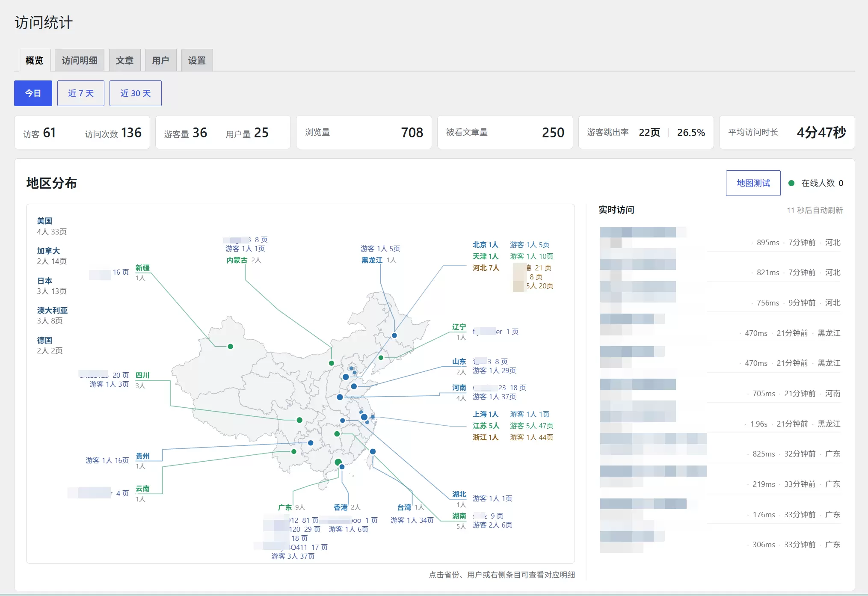This screenshot has height=596, width=868.
Task: Go to the 设置 tab
Action: click(x=197, y=60)
